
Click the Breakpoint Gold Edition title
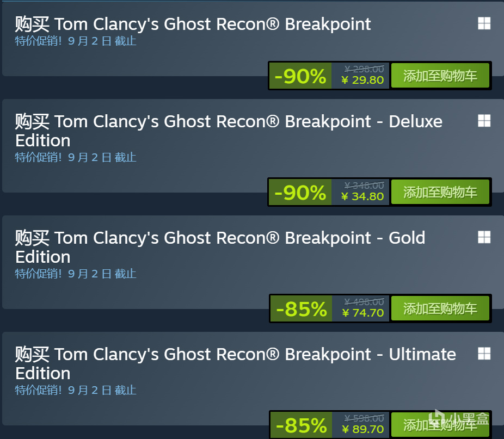click(x=220, y=247)
